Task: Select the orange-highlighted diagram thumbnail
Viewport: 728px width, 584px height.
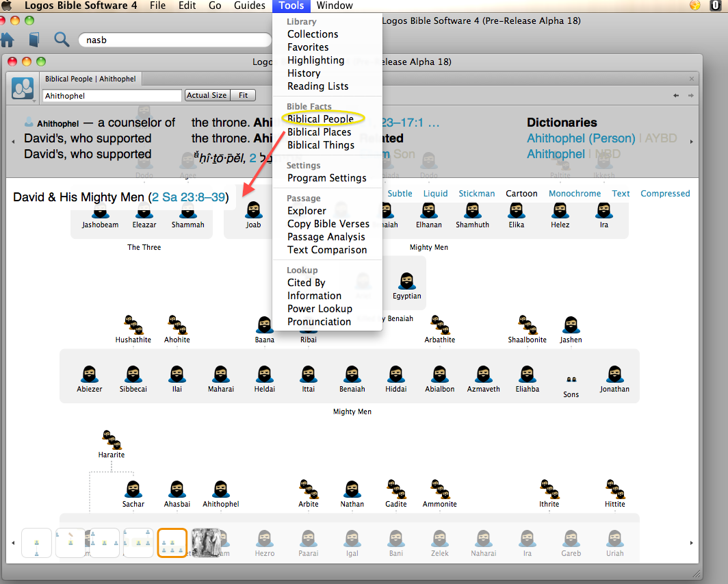Action: (172, 543)
